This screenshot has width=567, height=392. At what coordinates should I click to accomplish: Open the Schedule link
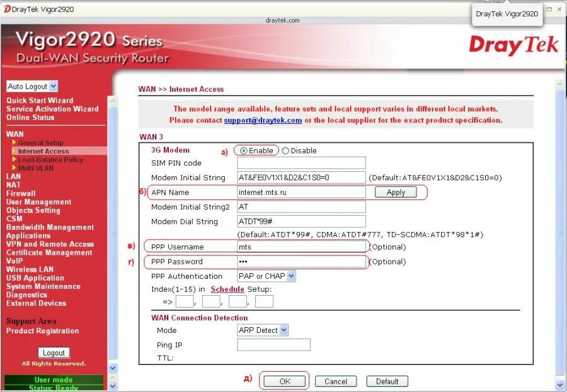(x=227, y=289)
